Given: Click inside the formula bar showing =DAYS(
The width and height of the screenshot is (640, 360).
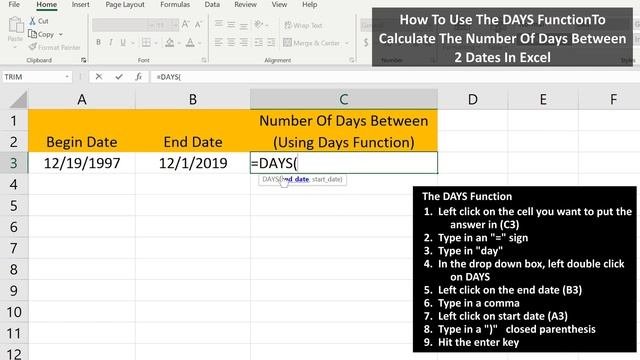Looking at the screenshot, I should [x=394, y=77].
